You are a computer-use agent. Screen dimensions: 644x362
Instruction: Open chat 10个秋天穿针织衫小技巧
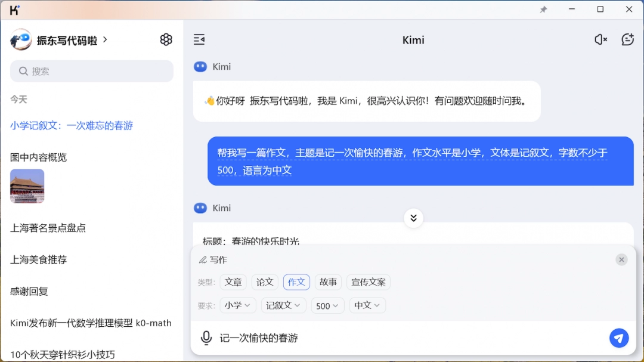click(x=63, y=354)
